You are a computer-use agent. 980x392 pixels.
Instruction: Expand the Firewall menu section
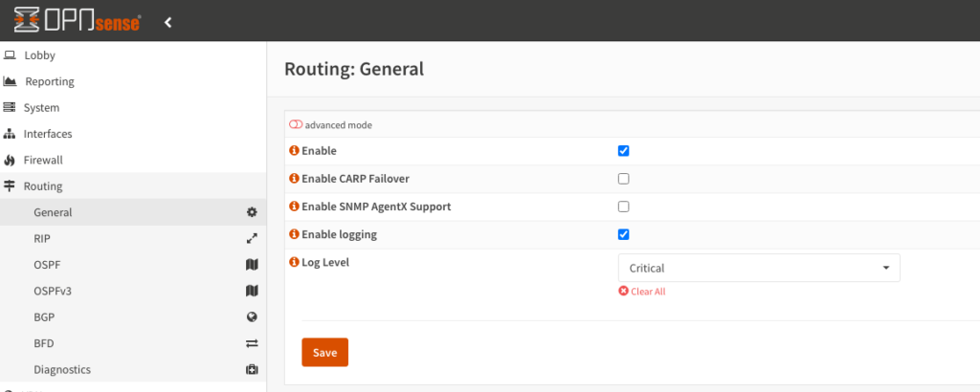[43, 161]
